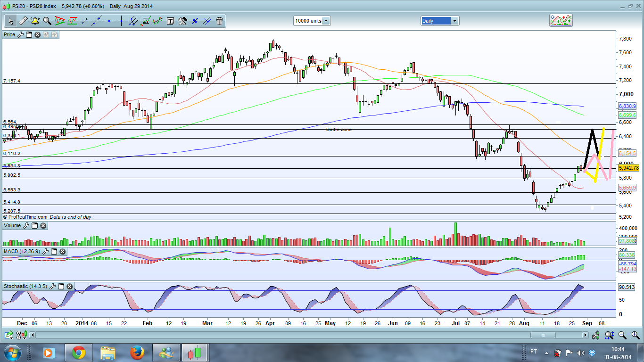The height and width of the screenshot is (362, 644).
Task: Open the alert bell tool
Action: click(35, 21)
